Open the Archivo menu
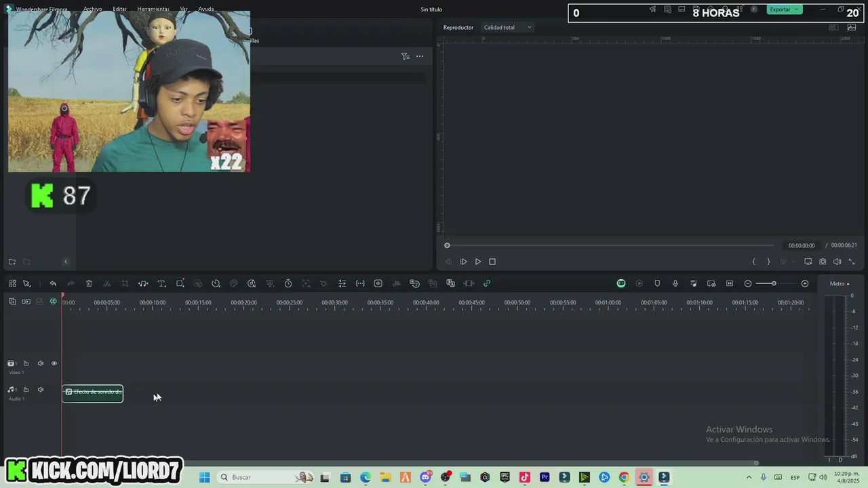 click(x=92, y=9)
